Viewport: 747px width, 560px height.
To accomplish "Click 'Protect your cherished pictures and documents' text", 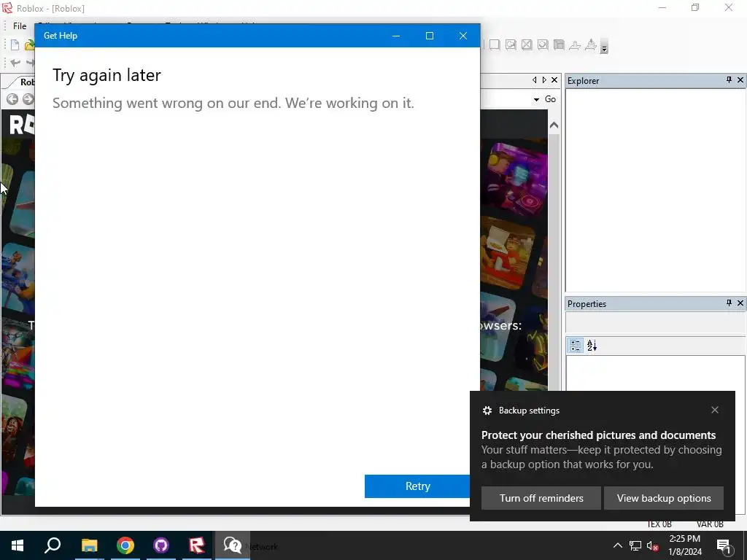I will tap(598, 435).
